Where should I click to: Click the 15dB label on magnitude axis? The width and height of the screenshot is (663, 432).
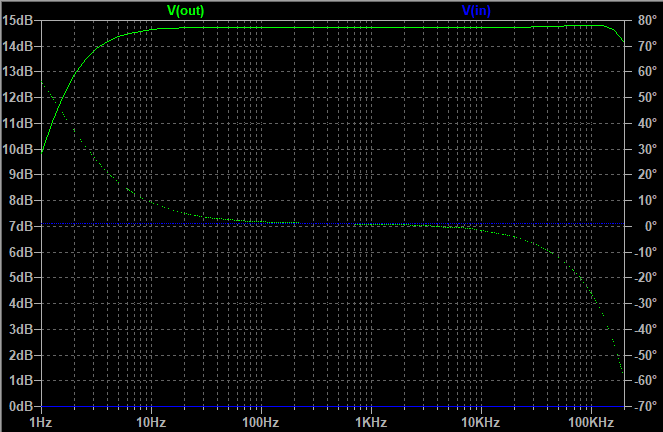tap(17, 20)
